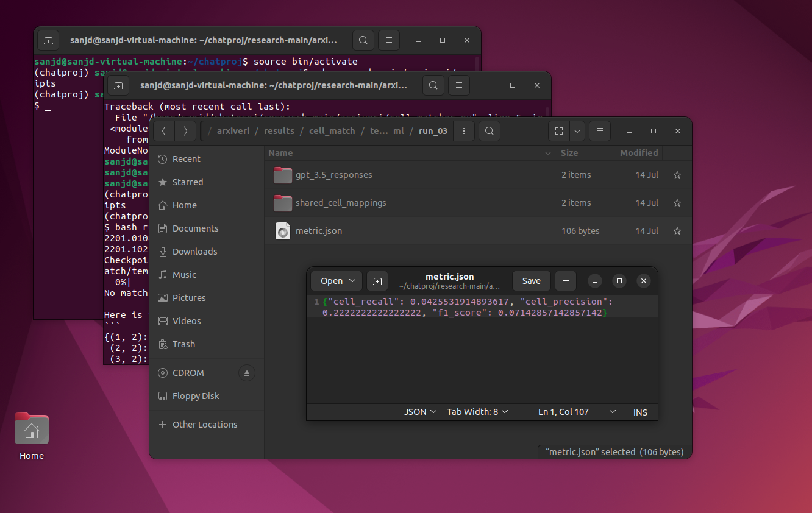The image size is (812, 513).
Task: Navigate to arxiveri in the path bar
Action: 233,131
